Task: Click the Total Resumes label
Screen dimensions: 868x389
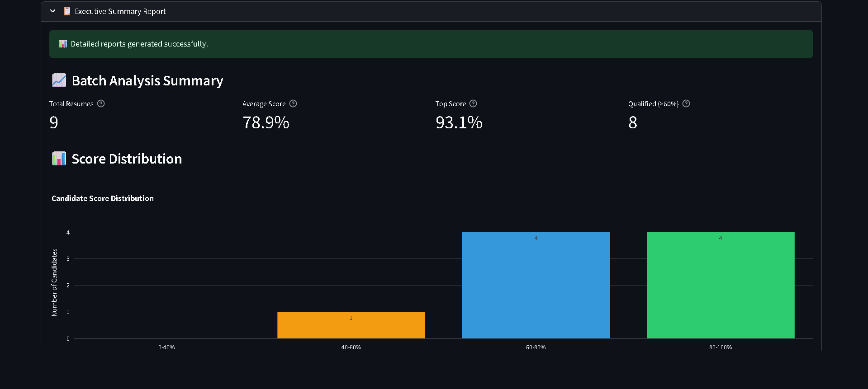Action: 71,104
